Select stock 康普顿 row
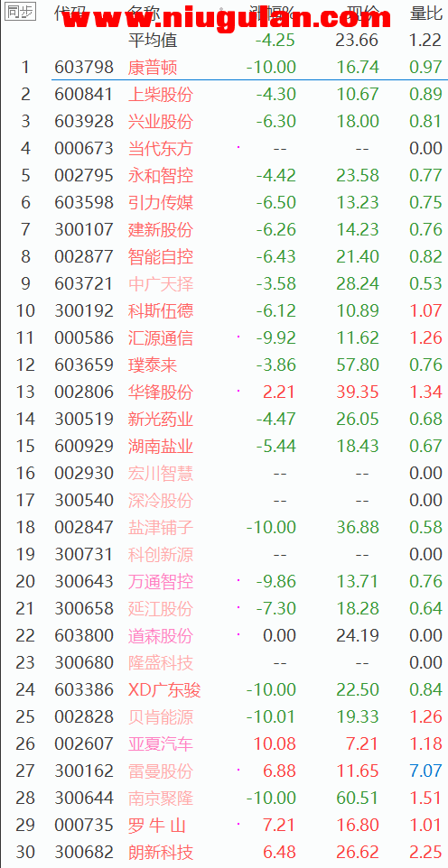448x868 pixels. pos(224,67)
